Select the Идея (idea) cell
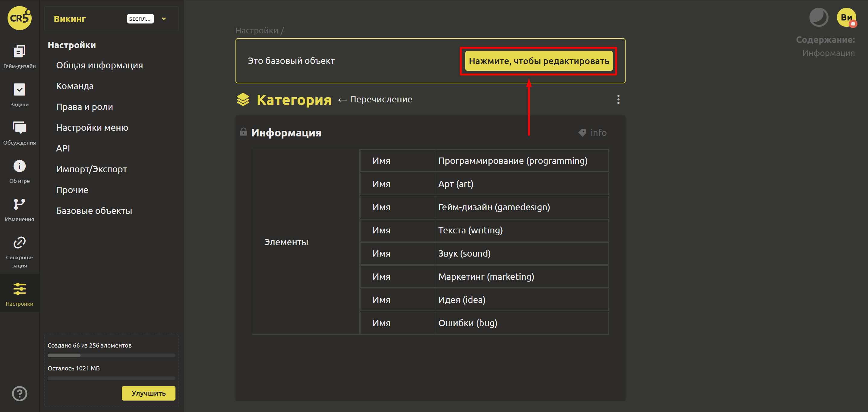Image resolution: width=868 pixels, height=412 pixels. 522,300
